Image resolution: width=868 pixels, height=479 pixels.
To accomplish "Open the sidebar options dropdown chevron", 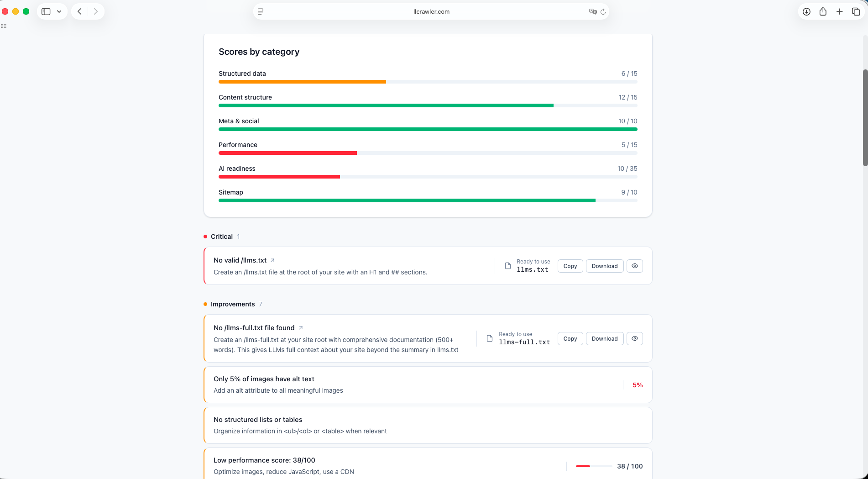I will point(59,11).
